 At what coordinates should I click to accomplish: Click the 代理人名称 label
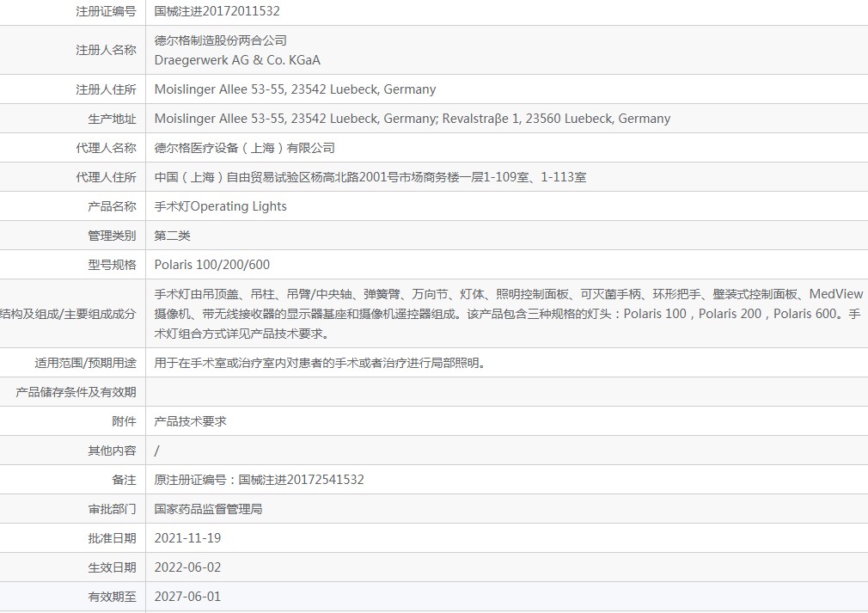click(x=106, y=148)
